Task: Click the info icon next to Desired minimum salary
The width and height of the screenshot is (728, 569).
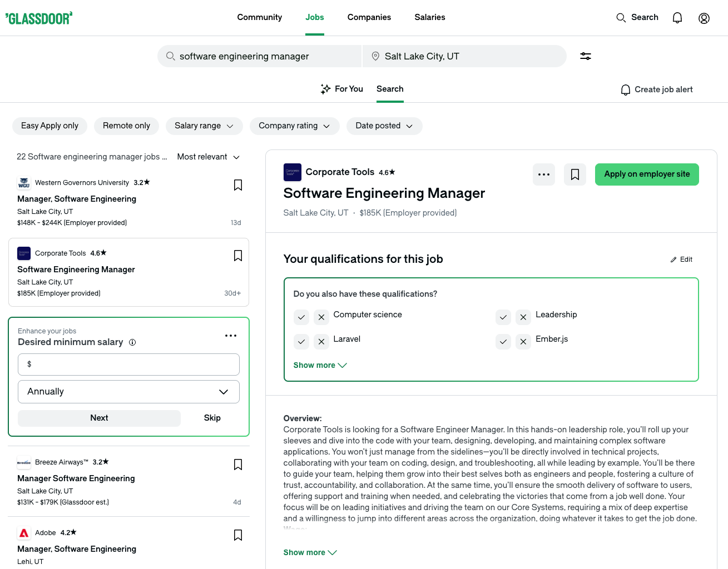Action: point(132,342)
